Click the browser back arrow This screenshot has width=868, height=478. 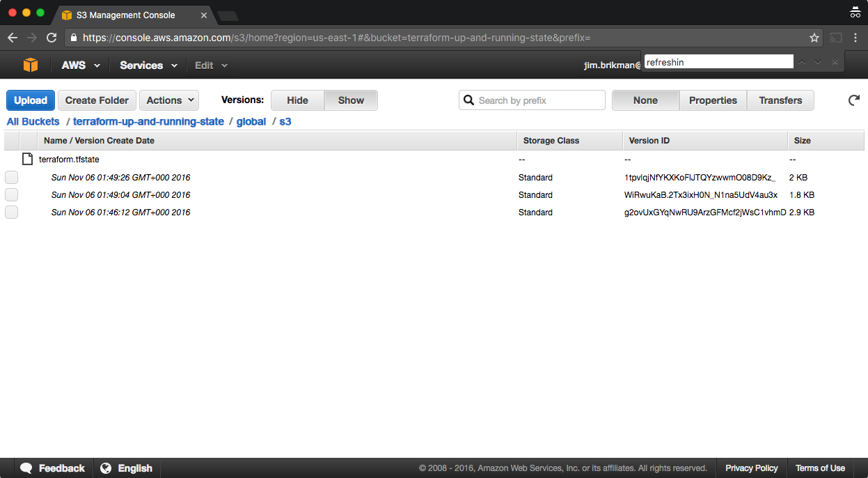click(x=13, y=38)
